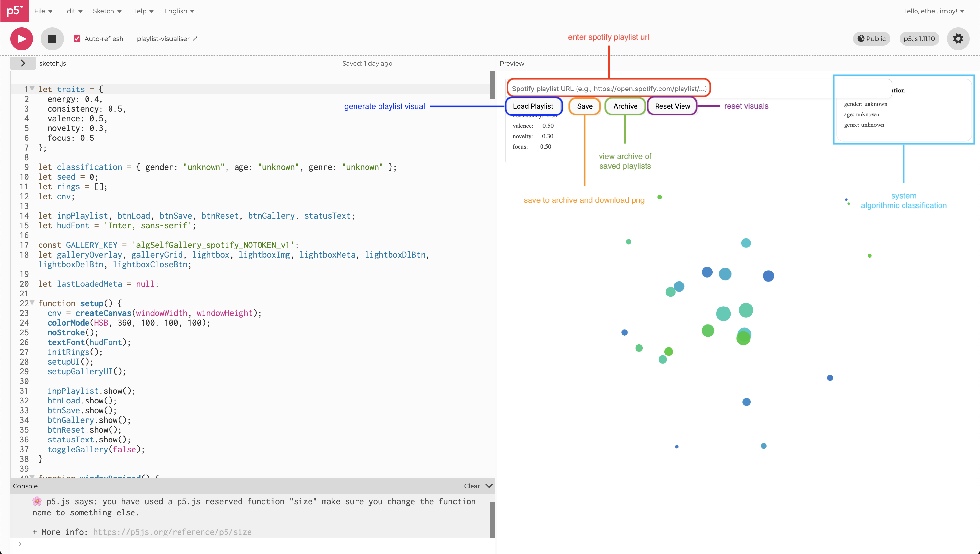Open the p5.js 1.11.10 version selector
This screenshot has height=554, width=980.
(x=919, y=39)
